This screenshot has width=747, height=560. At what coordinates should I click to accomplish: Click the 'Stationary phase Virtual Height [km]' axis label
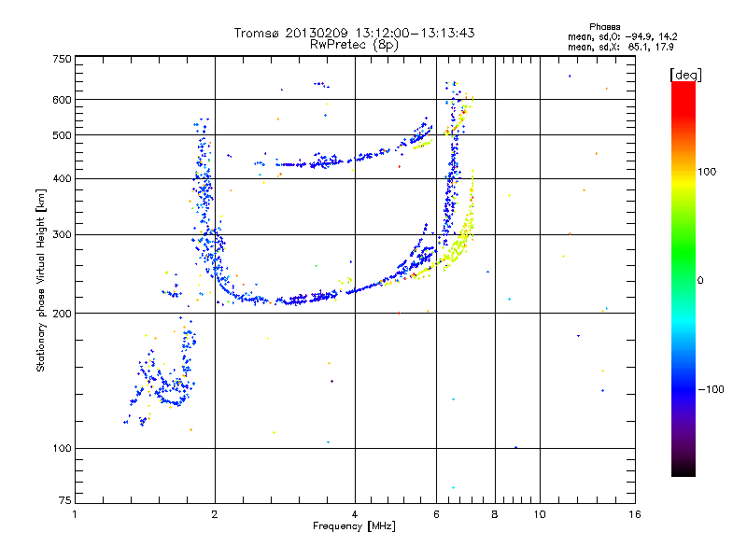(41, 280)
